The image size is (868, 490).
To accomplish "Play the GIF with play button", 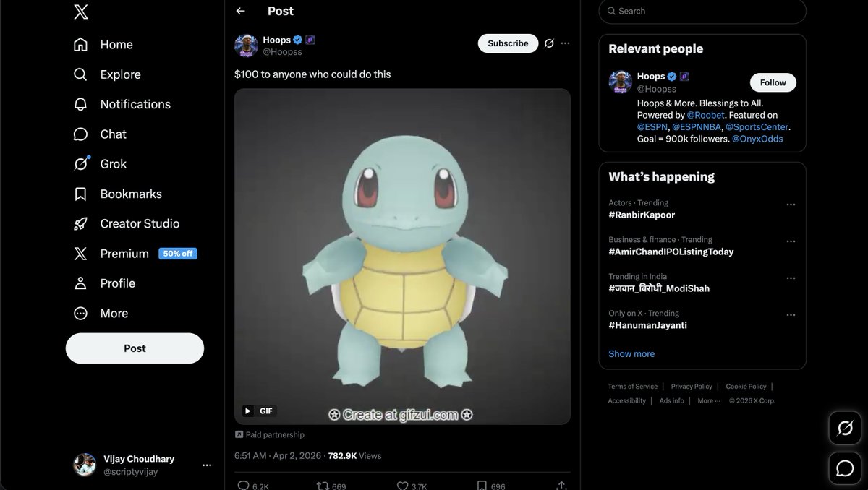I will coord(248,411).
